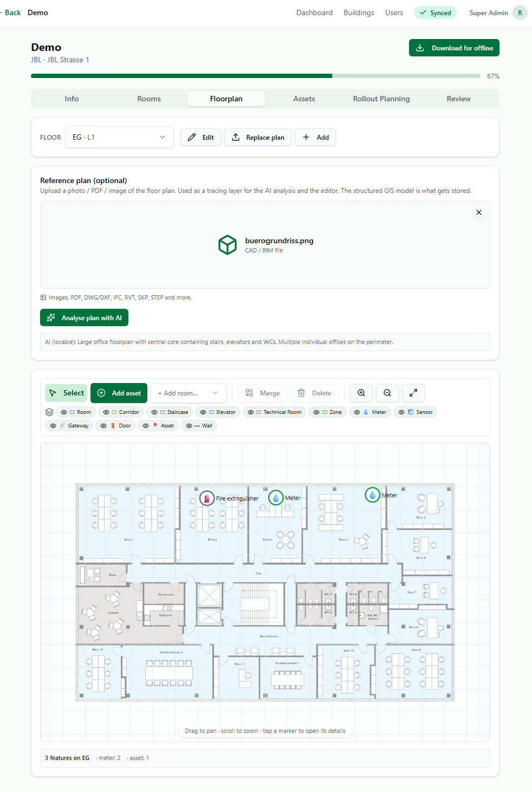The image size is (532, 792).
Task: Toggle visibility of Wall layer
Action: [x=199, y=425]
